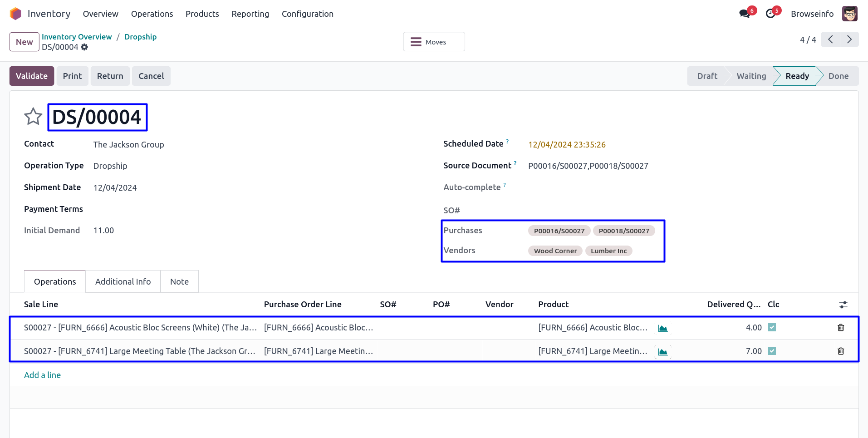Switch to the Additional Info tab
The width and height of the screenshot is (868, 438).
123,282
